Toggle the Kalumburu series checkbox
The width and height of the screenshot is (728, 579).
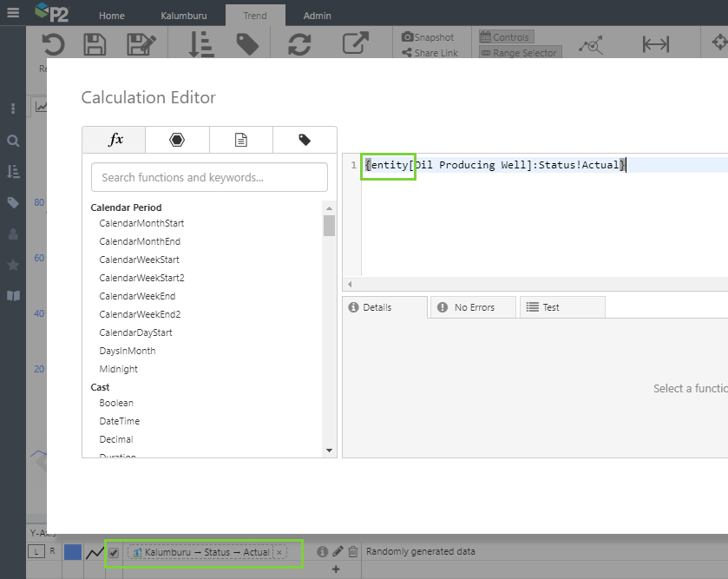tap(114, 552)
